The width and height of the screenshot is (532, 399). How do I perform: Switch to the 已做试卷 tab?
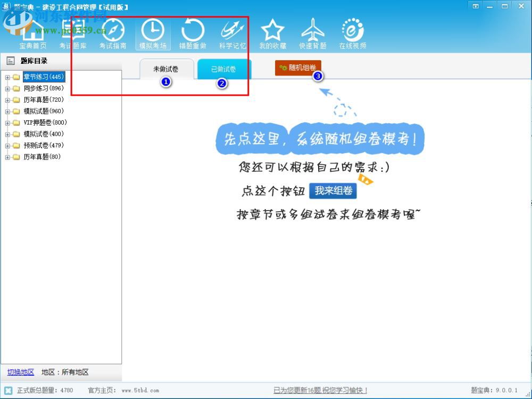pyautogui.click(x=223, y=69)
